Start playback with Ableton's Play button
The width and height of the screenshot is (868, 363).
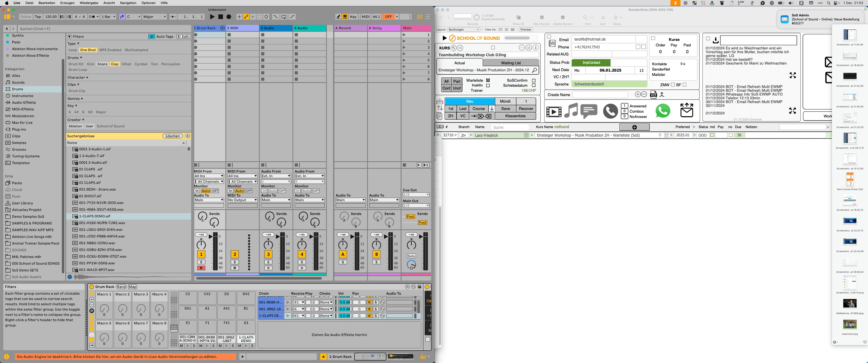[x=212, y=16]
